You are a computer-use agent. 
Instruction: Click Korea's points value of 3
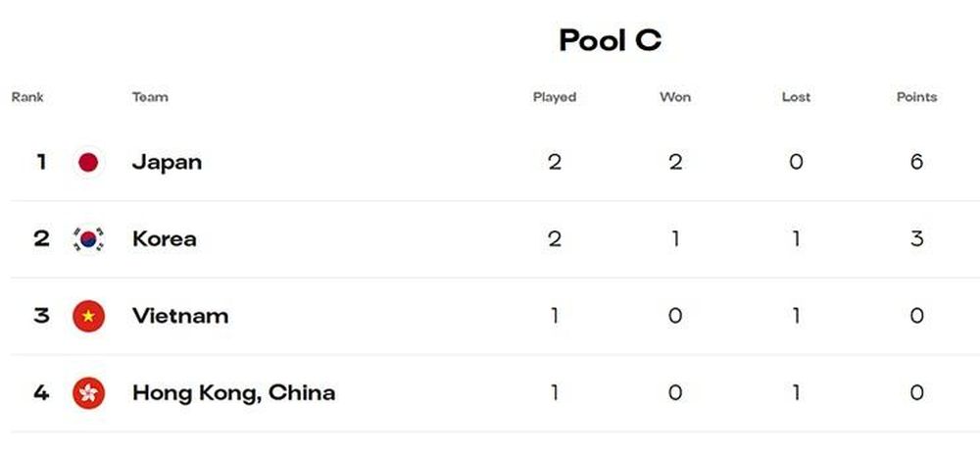tap(917, 239)
